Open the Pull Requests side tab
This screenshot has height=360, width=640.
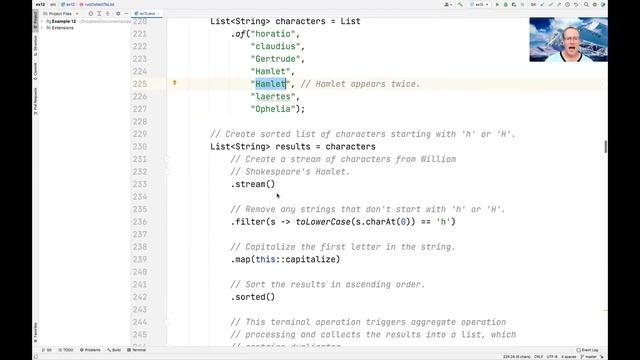click(x=36, y=101)
